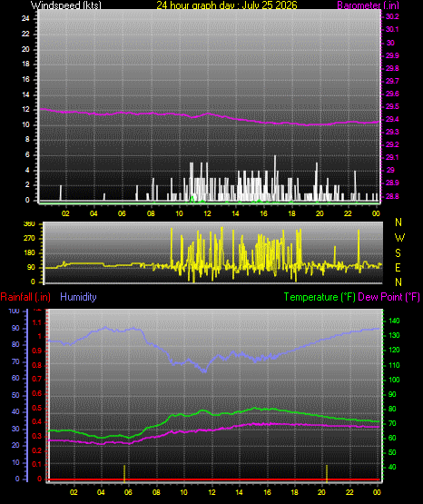
Task: Click the 00 hour tick on bottom graph
Action: click(377, 492)
